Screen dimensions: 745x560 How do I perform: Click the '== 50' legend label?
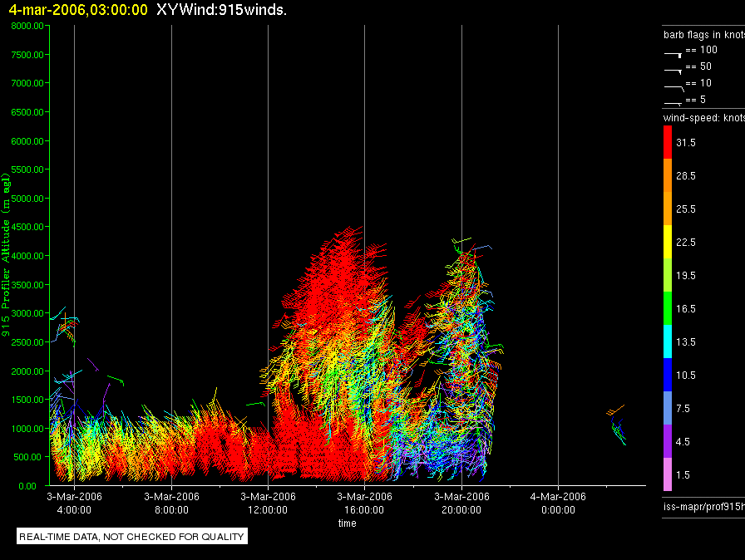(x=698, y=66)
